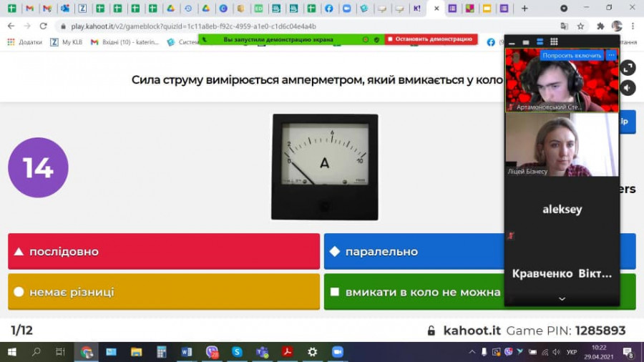Open File Explorer from taskbar
This screenshot has height=362, width=644.
point(137,352)
